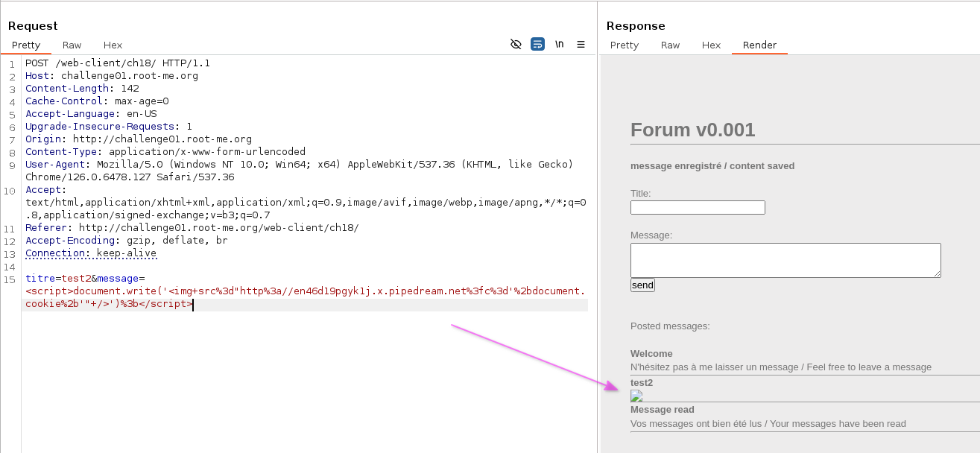This screenshot has height=453, width=980.
Task: Click the Title input field
Action: pyautogui.click(x=698, y=208)
